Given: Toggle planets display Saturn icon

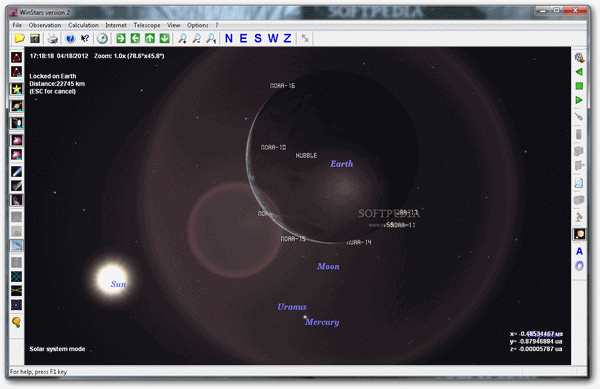Looking at the screenshot, I should tap(16, 106).
